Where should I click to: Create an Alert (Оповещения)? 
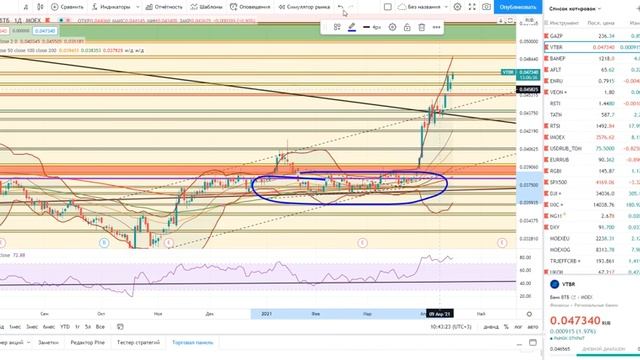(250, 7)
